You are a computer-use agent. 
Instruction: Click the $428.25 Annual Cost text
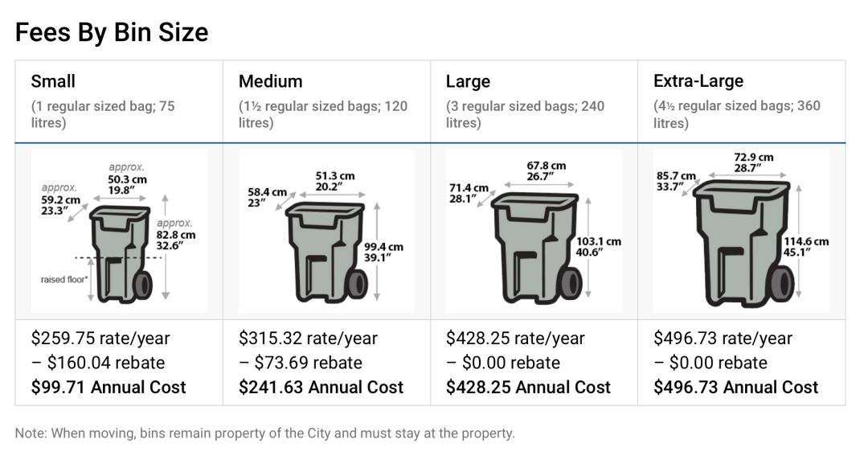click(529, 387)
